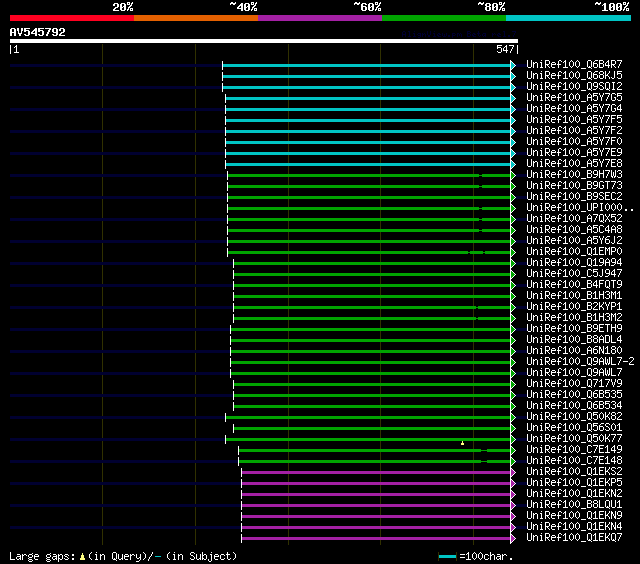
Task: Click the 547 query end position label
Action: coord(505,49)
